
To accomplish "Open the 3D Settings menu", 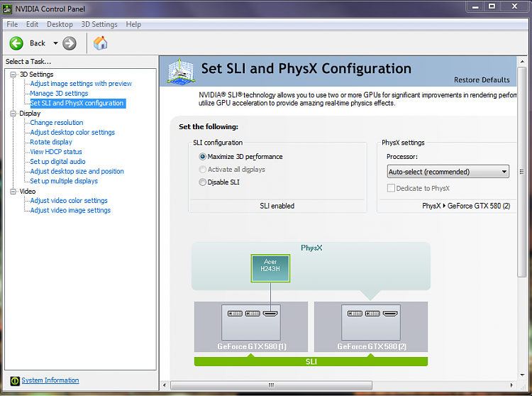I will click(99, 24).
